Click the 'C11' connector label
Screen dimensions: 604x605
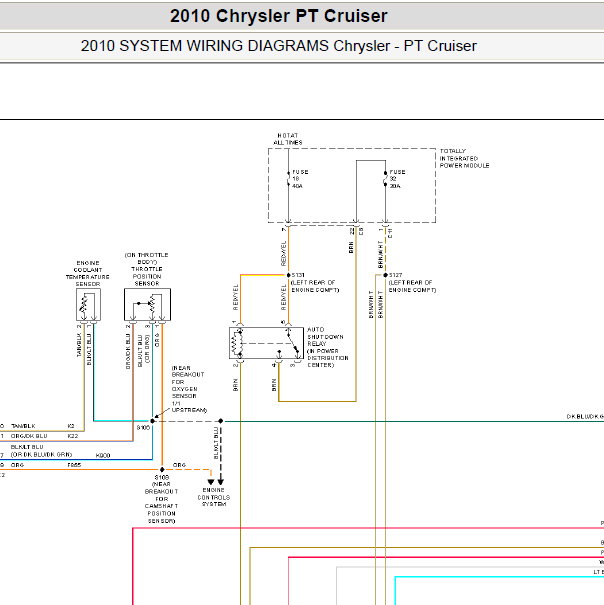pyautogui.click(x=390, y=233)
